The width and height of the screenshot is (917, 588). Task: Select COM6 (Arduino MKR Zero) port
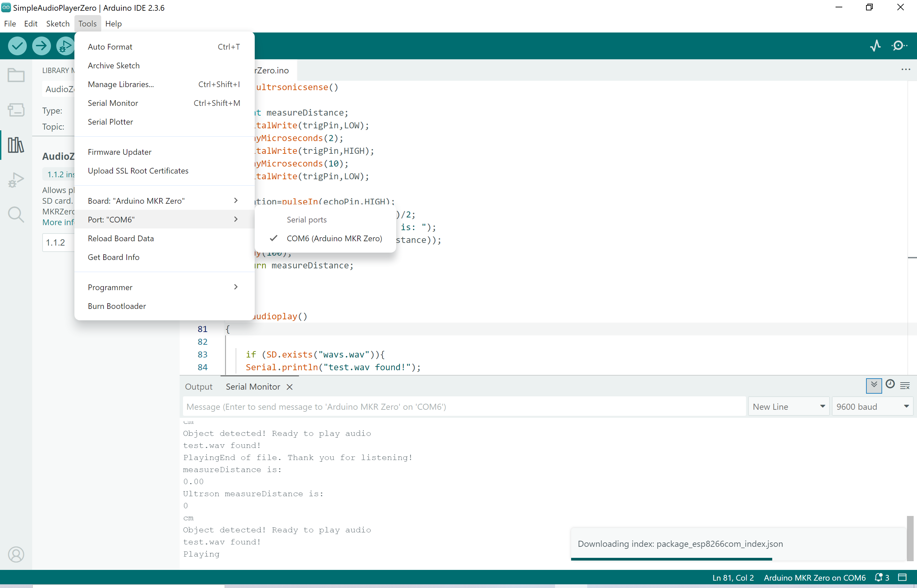334,238
